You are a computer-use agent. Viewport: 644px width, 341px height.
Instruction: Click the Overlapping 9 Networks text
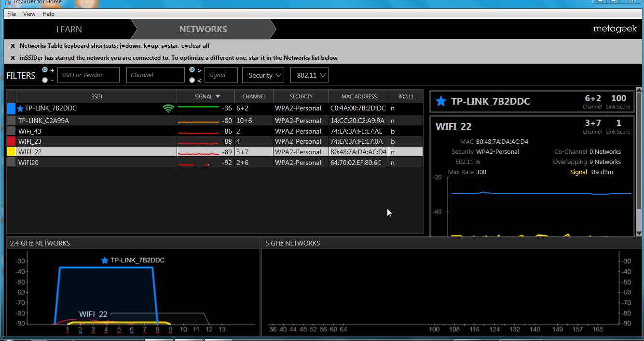587,162
